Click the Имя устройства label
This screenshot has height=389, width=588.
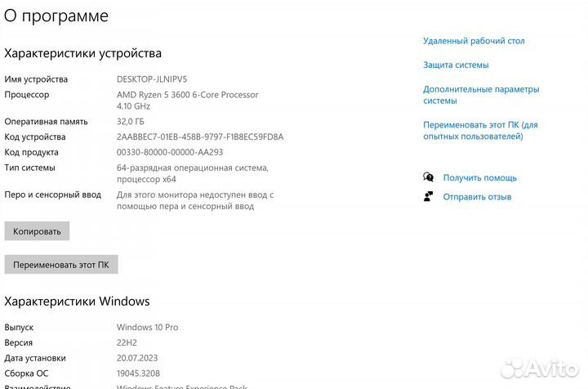click(36, 79)
